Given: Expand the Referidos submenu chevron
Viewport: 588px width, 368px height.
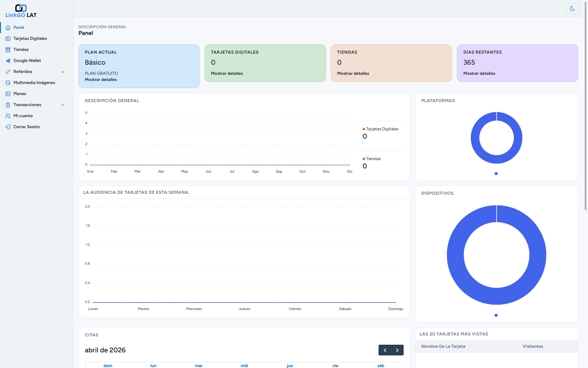Looking at the screenshot, I should (x=62, y=72).
